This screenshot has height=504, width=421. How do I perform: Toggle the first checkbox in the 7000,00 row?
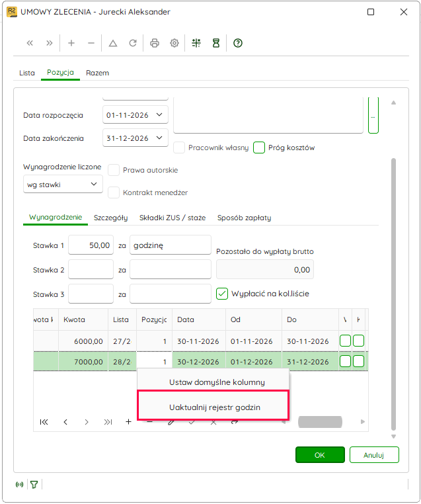pyautogui.click(x=345, y=361)
